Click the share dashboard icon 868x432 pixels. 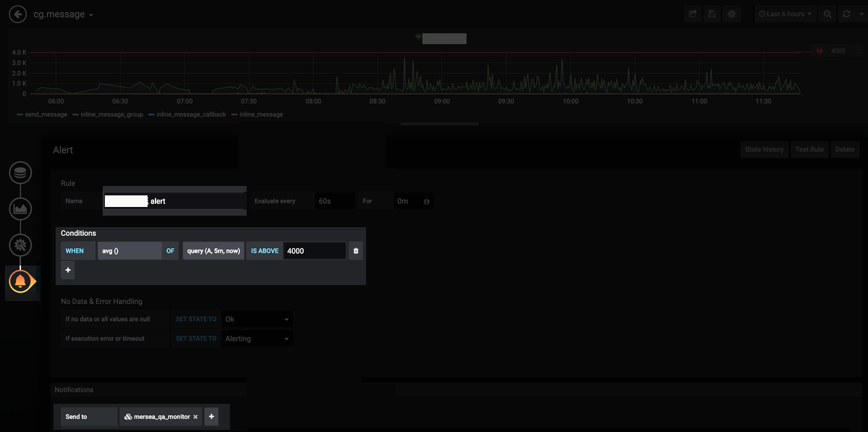pos(692,13)
